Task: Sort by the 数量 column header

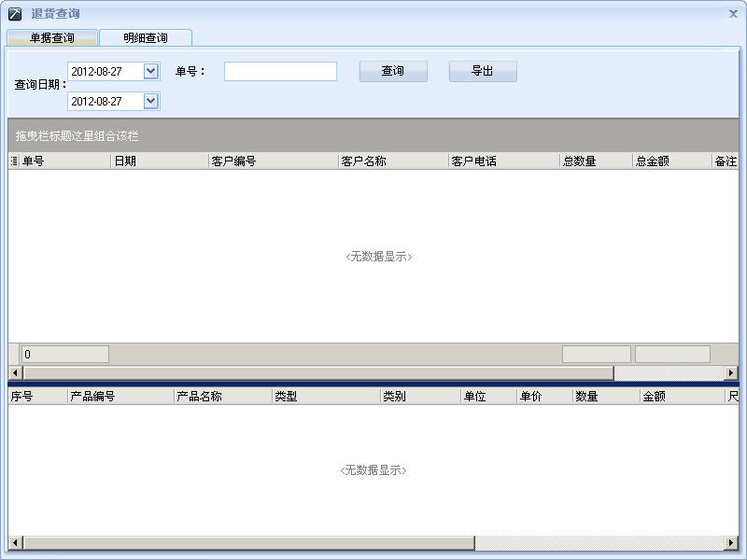Action: tap(606, 396)
